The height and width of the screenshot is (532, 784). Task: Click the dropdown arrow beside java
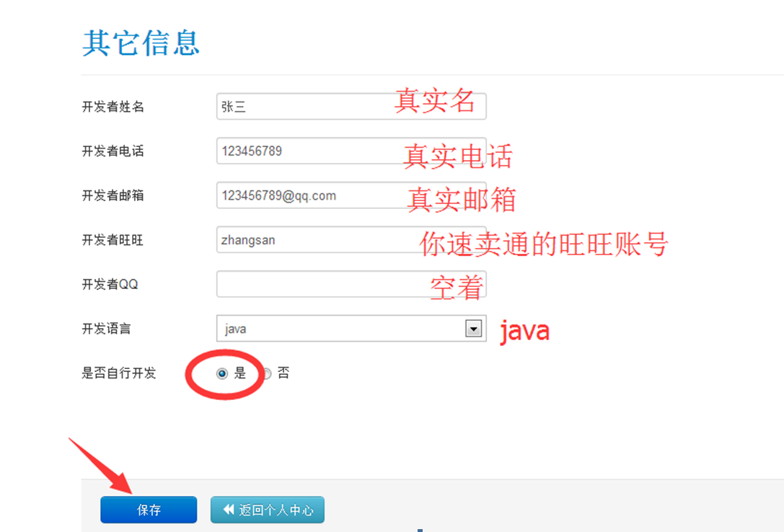tap(473, 329)
